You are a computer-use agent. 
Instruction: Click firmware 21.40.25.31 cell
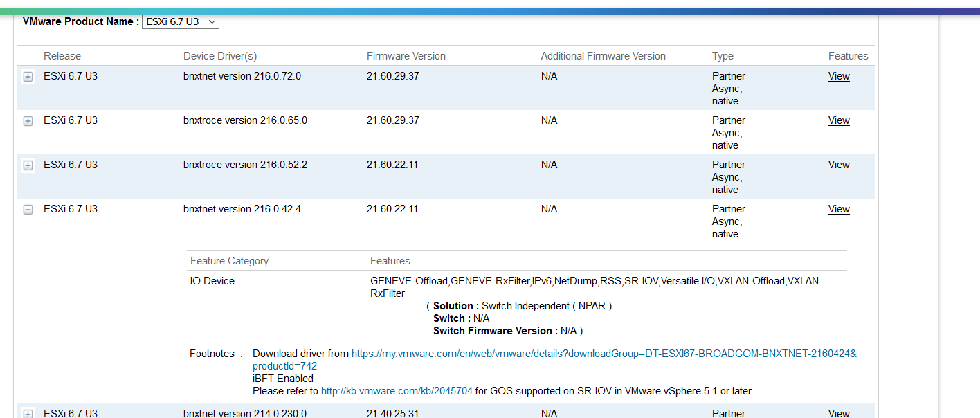pos(392,413)
